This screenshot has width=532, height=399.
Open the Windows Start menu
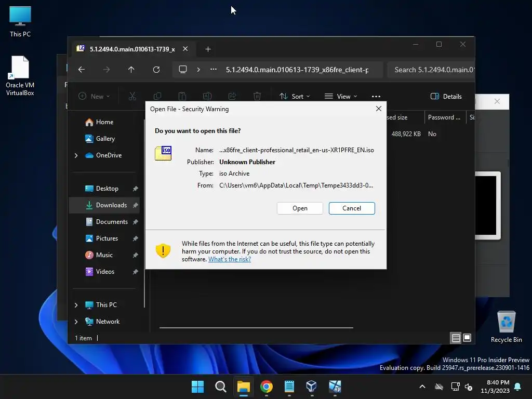click(x=197, y=387)
